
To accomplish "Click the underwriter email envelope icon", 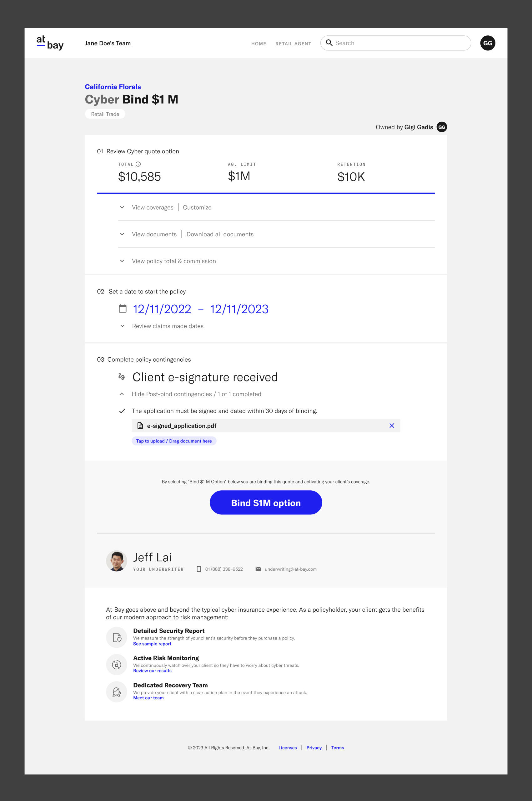I will [x=258, y=569].
